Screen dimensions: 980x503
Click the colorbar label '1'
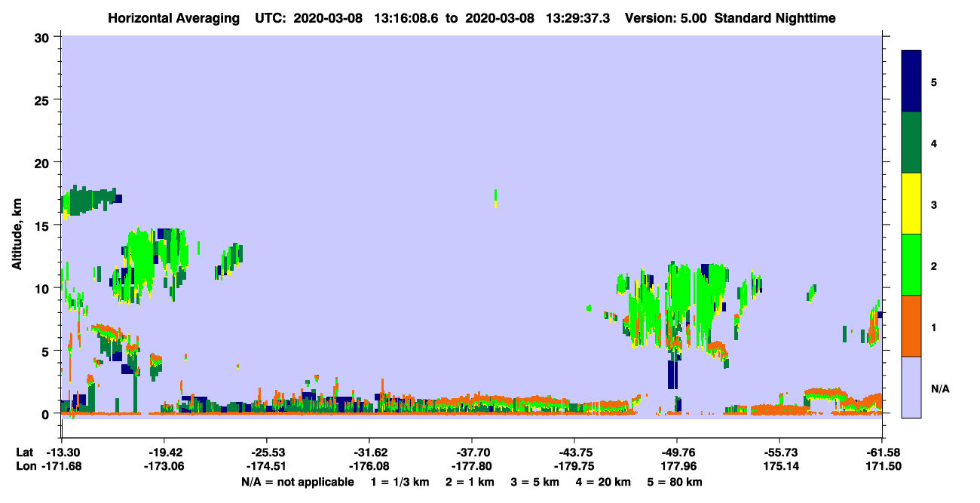934,327
